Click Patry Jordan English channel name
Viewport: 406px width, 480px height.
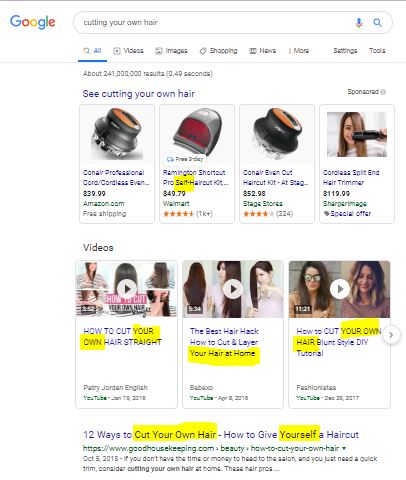click(x=115, y=388)
